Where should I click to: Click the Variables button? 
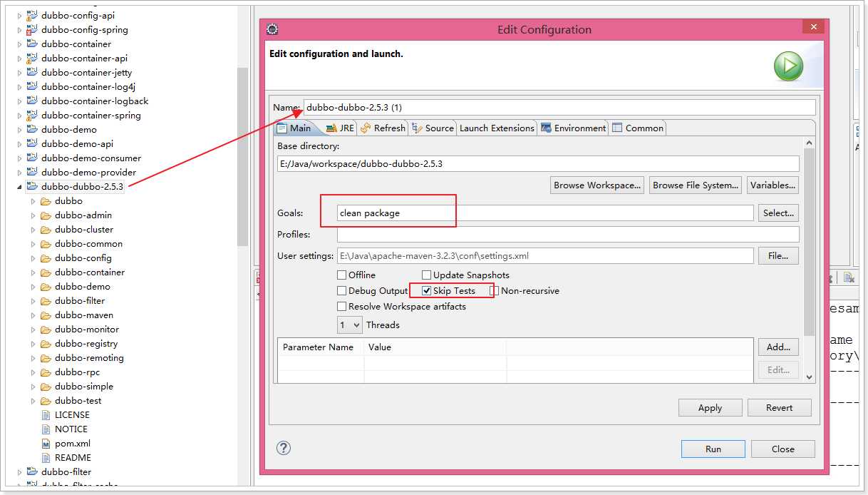773,185
